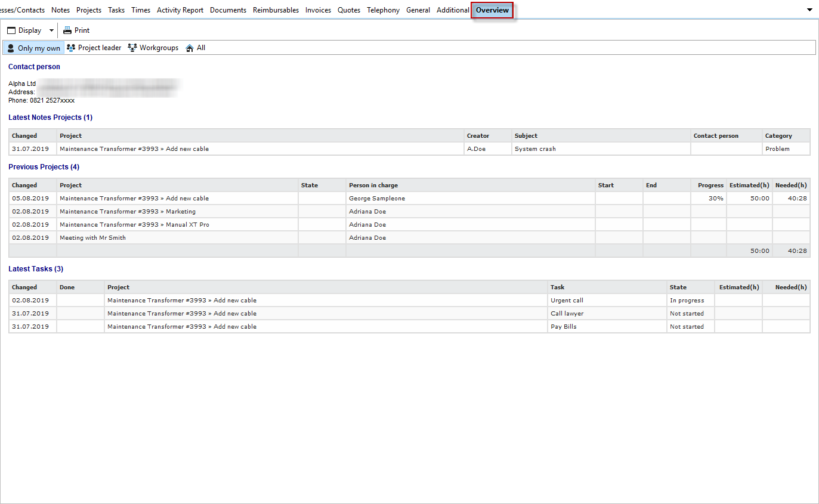Open the Telephony tab

click(383, 10)
